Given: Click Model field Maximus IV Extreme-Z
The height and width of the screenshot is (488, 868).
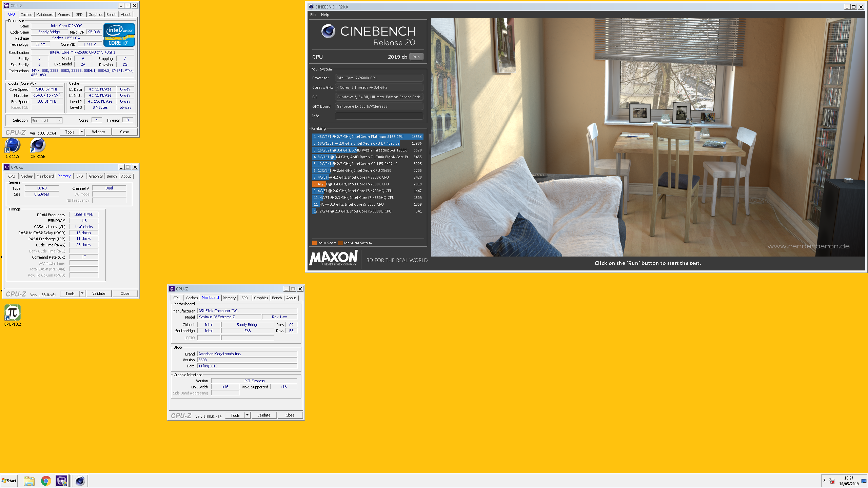Looking at the screenshot, I should click(229, 317).
